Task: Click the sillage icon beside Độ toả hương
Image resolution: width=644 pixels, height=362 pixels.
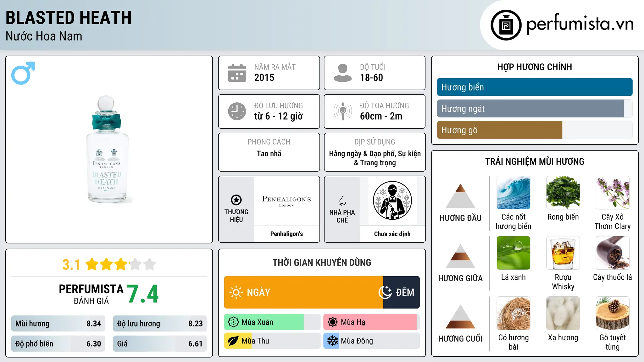Action: tap(343, 111)
